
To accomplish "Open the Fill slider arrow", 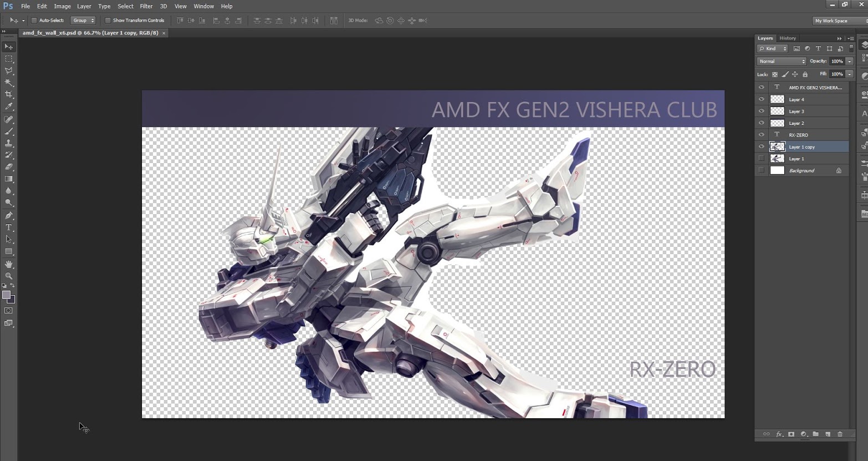I will coord(849,74).
